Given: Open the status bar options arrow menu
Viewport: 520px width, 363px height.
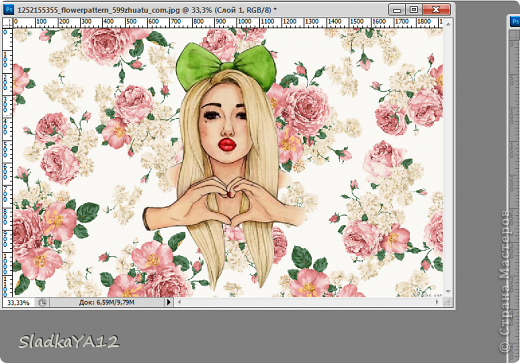Looking at the screenshot, I should [x=169, y=302].
